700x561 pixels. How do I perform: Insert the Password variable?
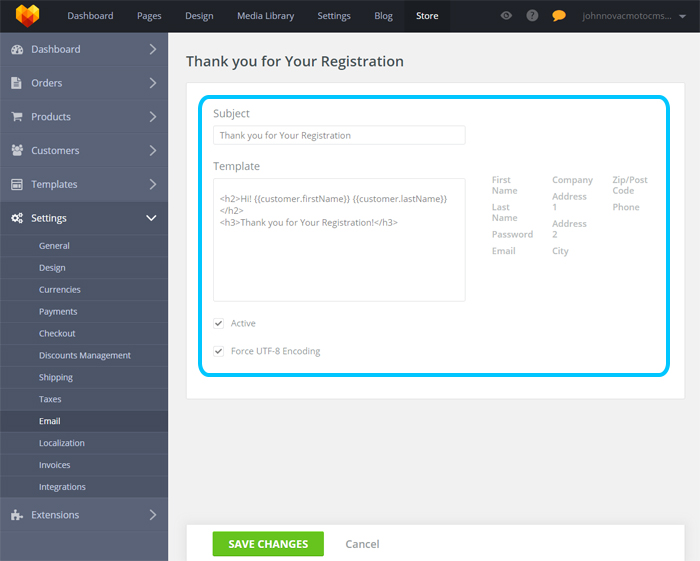pos(512,234)
